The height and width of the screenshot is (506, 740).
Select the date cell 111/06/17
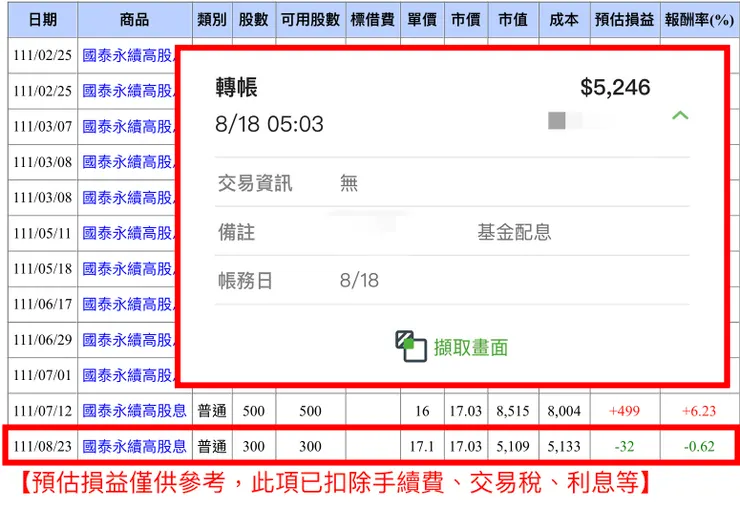click(42, 304)
